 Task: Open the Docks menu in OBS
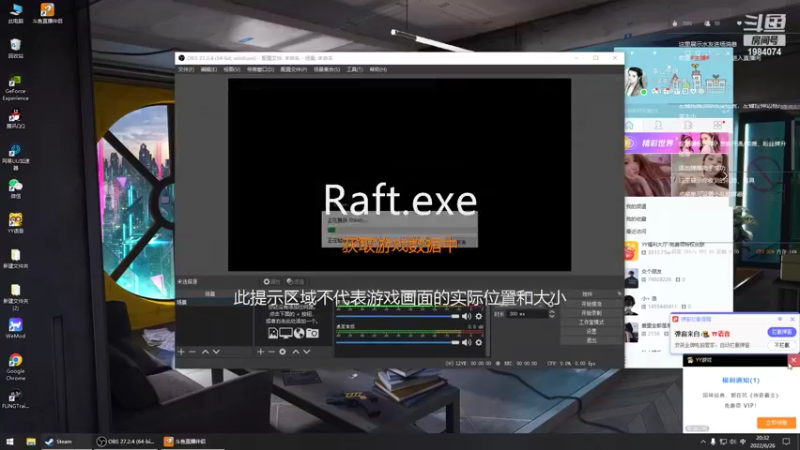260,69
